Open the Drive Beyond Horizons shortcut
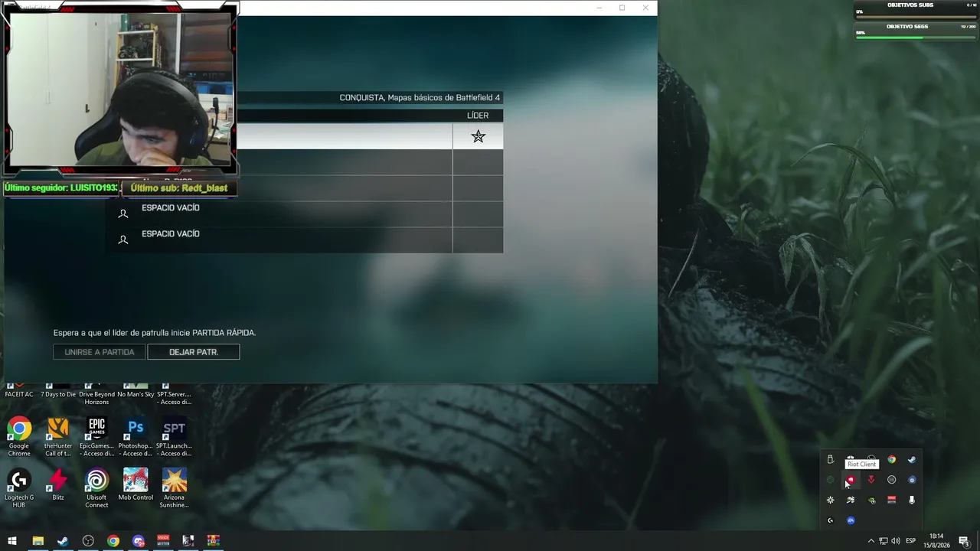 click(96, 393)
